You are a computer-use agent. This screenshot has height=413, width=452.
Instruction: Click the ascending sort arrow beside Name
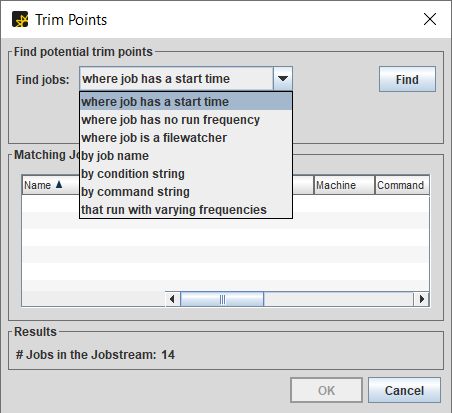pyautogui.click(x=59, y=184)
